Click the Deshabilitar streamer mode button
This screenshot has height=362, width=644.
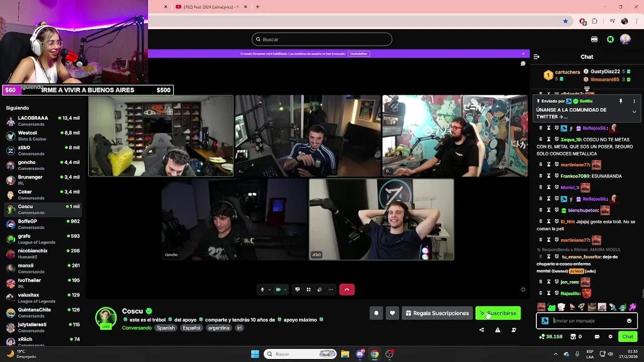coord(359,53)
